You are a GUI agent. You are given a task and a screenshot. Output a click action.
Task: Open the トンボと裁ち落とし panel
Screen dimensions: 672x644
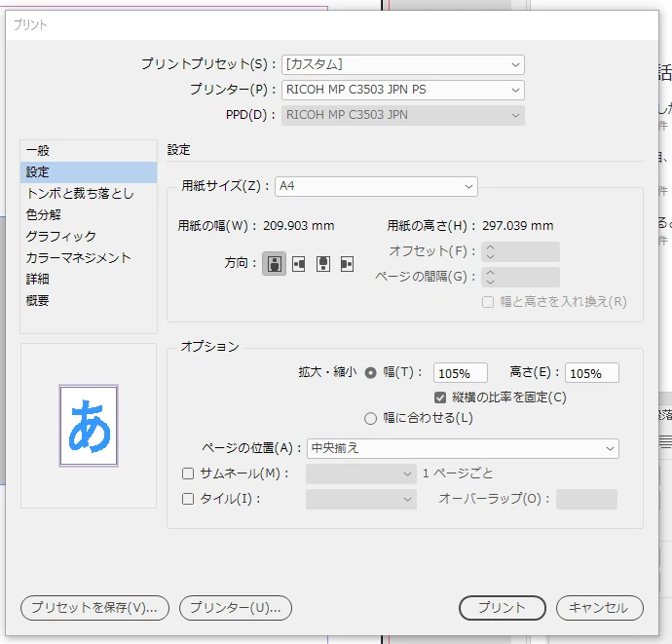click(89, 194)
